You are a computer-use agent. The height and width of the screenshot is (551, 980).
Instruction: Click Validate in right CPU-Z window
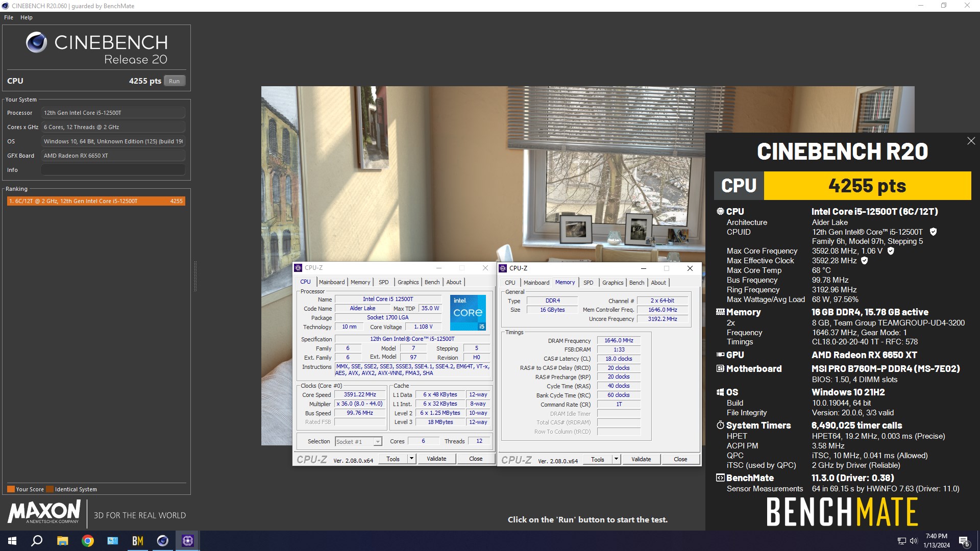point(641,459)
